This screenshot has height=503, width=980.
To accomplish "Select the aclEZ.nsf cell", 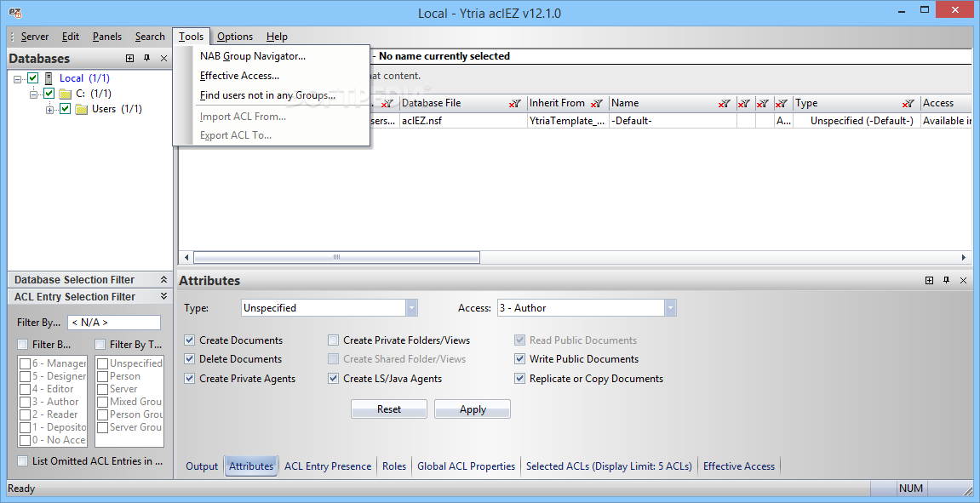I will click(x=463, y=121).
